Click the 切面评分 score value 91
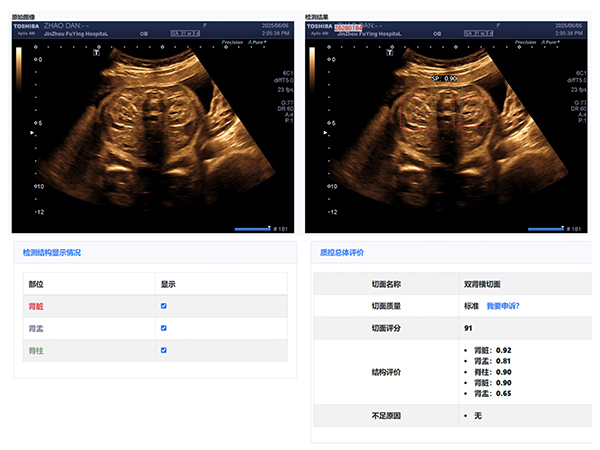The width and height of the screenshot is (600, 450). (x=469, y=328)
